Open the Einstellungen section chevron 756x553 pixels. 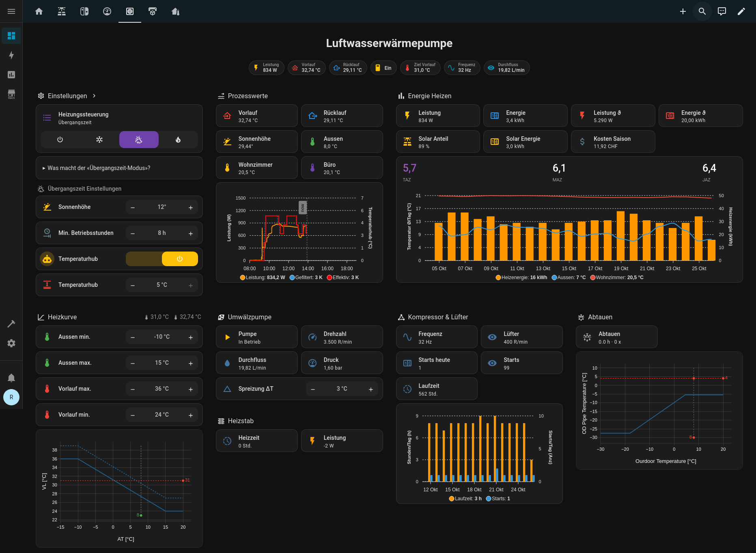click(94, 96)
